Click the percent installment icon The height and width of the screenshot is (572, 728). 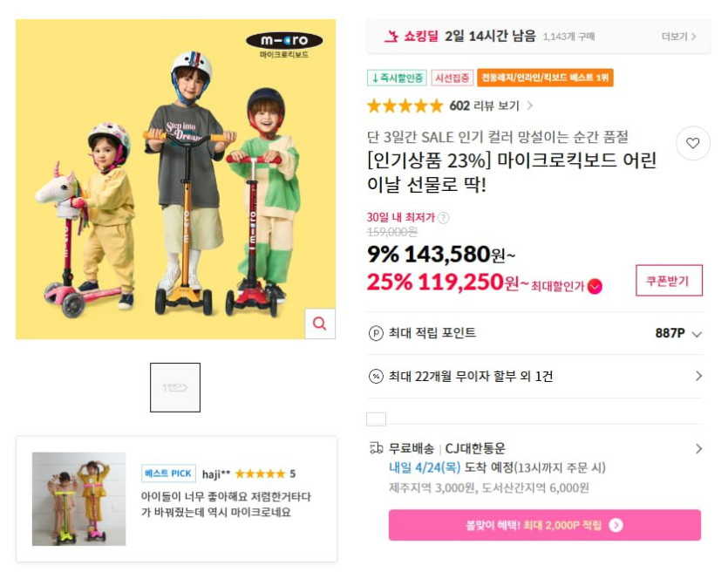coord(376,377)
